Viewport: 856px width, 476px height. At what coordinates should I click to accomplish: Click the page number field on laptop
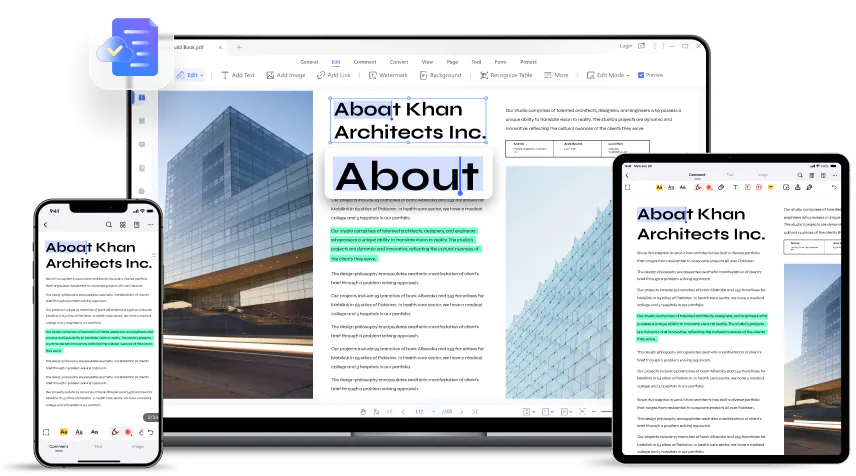click(x=419, y=412)
